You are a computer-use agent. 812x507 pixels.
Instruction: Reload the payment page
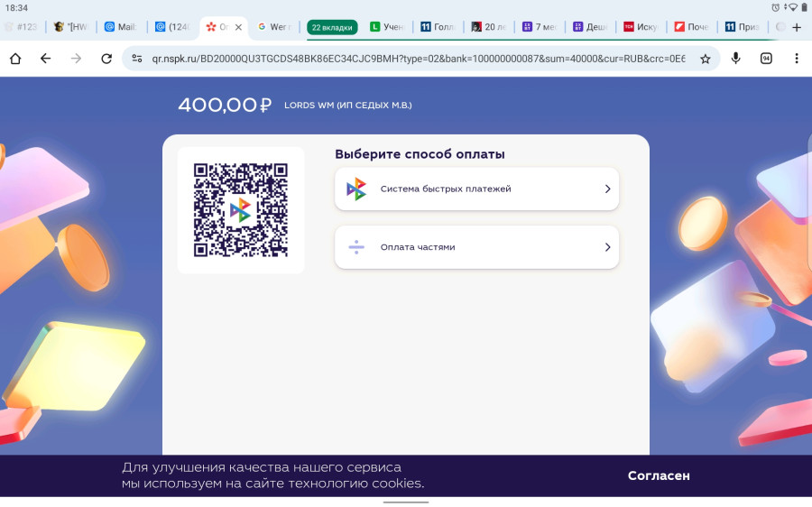(106, 59)
